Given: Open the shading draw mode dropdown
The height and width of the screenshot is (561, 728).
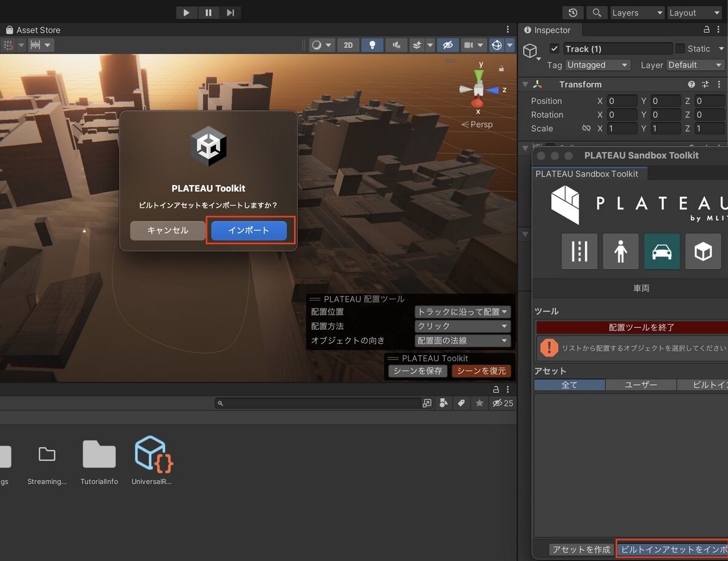Looking at the screenshot, I should click(322, 45).
